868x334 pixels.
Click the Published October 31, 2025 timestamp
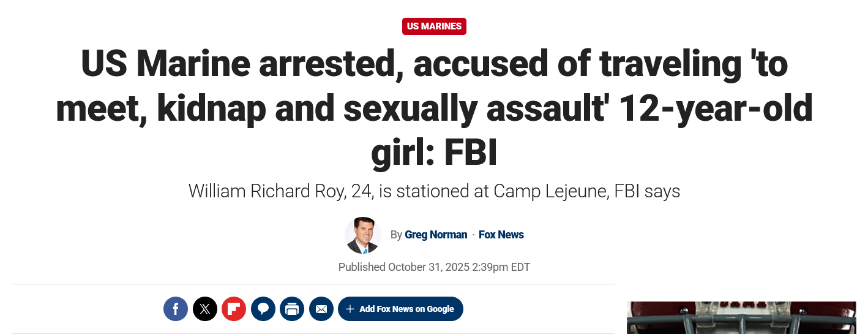(434, 267)
